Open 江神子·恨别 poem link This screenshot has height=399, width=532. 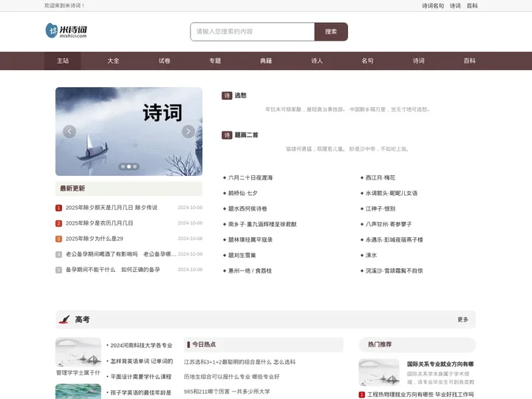click(381, 209)
